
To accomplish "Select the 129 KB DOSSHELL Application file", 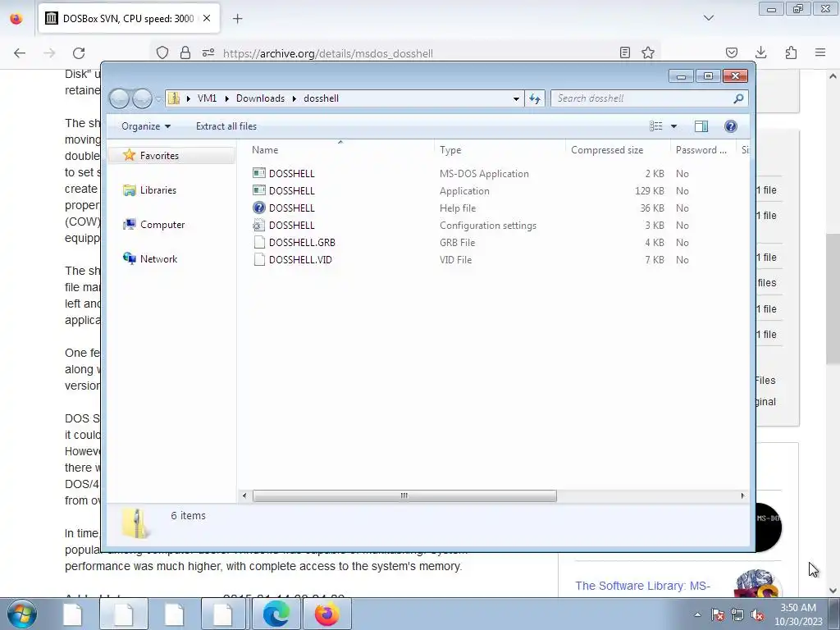I will point(292,190).
